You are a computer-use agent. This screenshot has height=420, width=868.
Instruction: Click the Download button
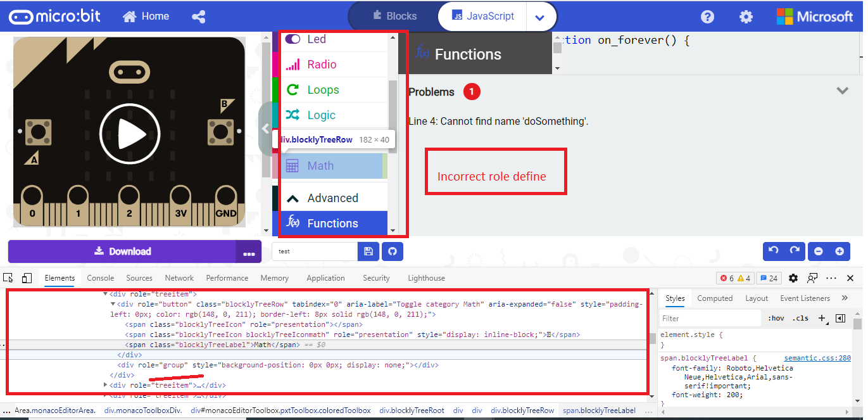[x=123, y=251]
